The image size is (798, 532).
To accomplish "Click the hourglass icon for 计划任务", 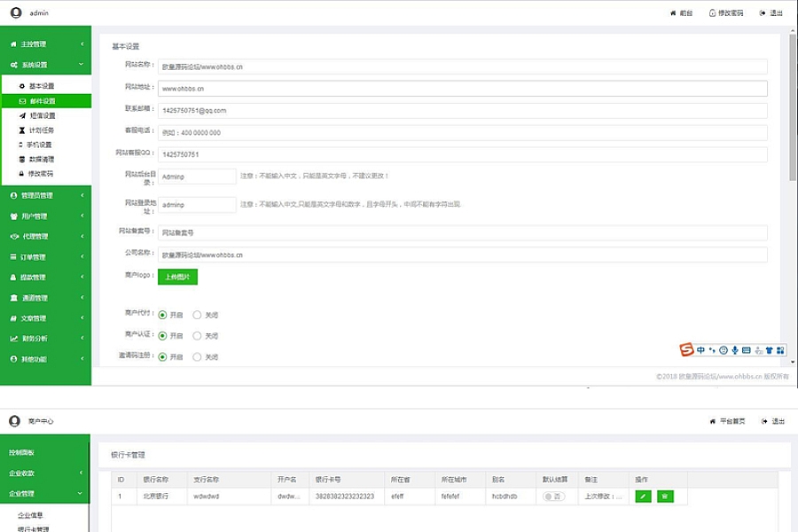I will click(x=22, y=130).
